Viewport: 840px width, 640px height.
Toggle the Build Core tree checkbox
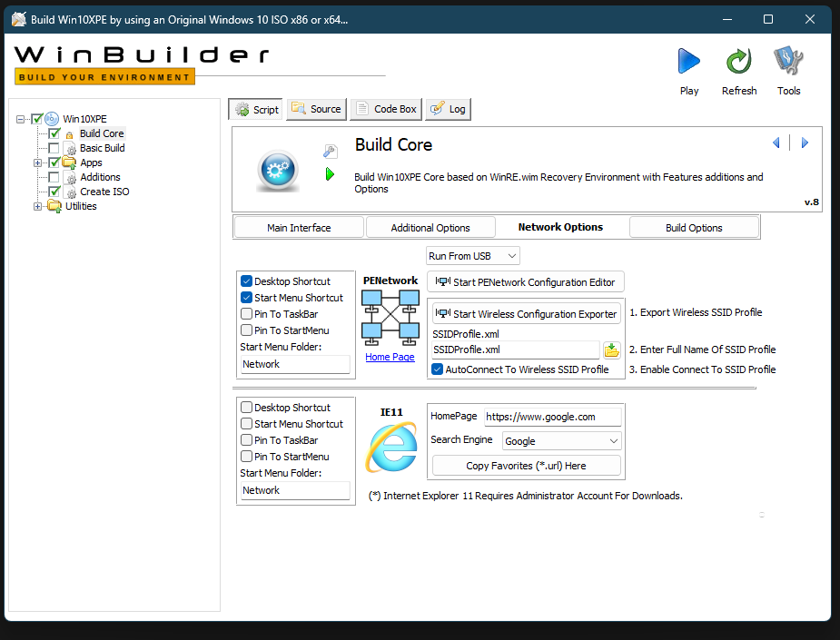point(54,133)
